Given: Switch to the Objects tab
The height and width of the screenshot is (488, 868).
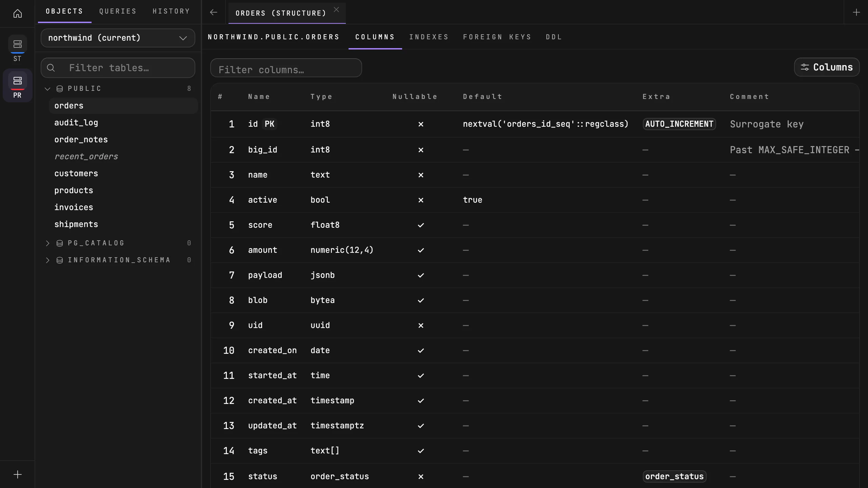Looking at the screenshot, I should pyautogui.click(x=64, y=12).
